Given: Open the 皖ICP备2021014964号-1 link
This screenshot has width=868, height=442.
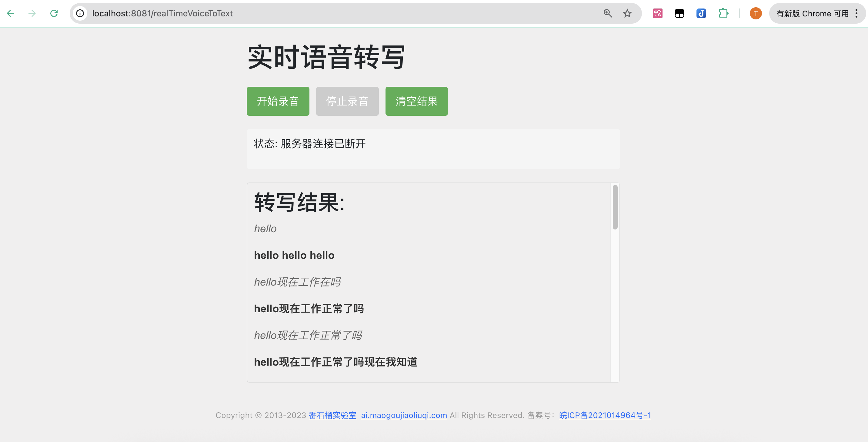Looking at the screenshot, I should click(x=605, y=415).
